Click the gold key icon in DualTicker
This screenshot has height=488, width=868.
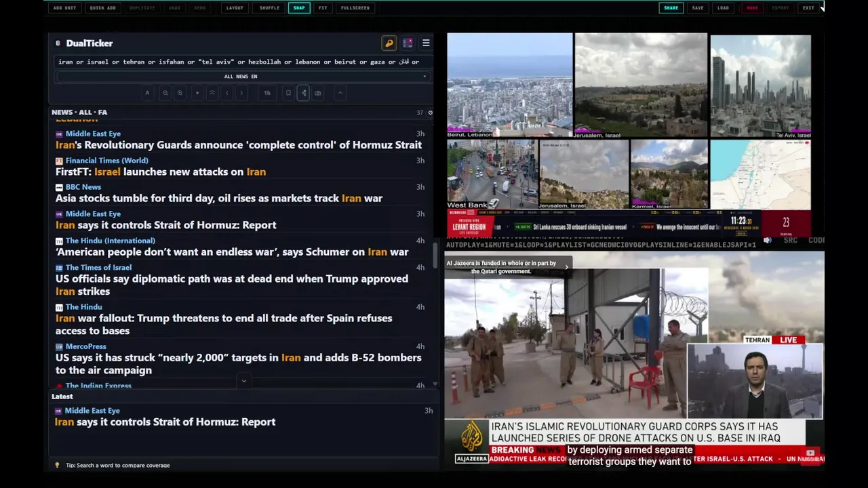tap(389, 43)
